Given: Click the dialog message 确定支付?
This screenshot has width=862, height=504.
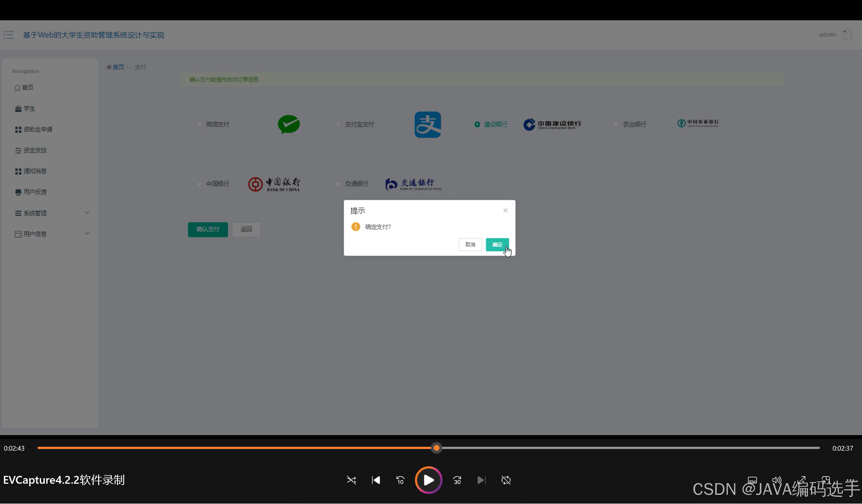Looking at the screenshot, I should tap(378, 227).
